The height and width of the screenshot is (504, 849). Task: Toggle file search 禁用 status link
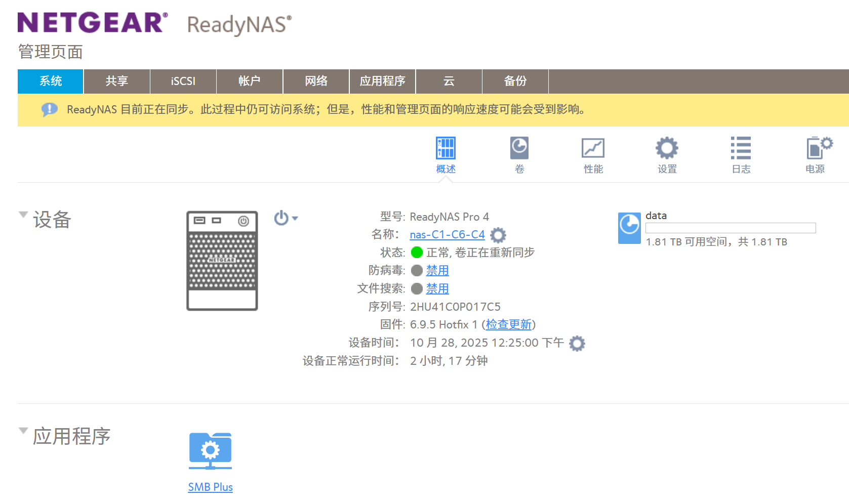(x=437, y=289)
